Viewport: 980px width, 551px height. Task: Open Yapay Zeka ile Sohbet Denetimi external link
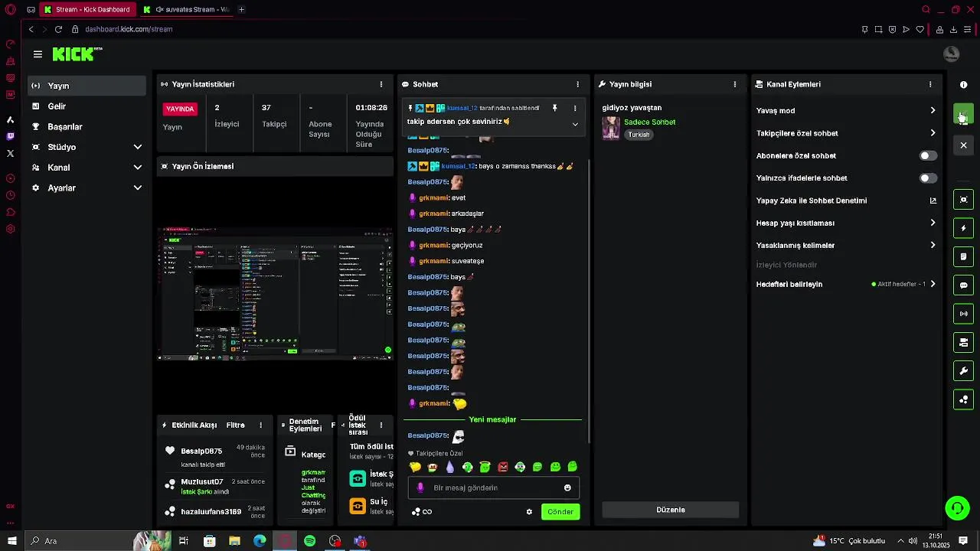click(933, 201)
